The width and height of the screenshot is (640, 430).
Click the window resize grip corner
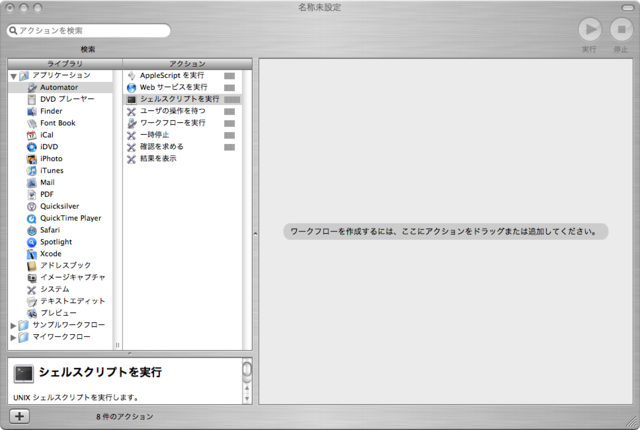pyautogui.click(x=633, y=422)
